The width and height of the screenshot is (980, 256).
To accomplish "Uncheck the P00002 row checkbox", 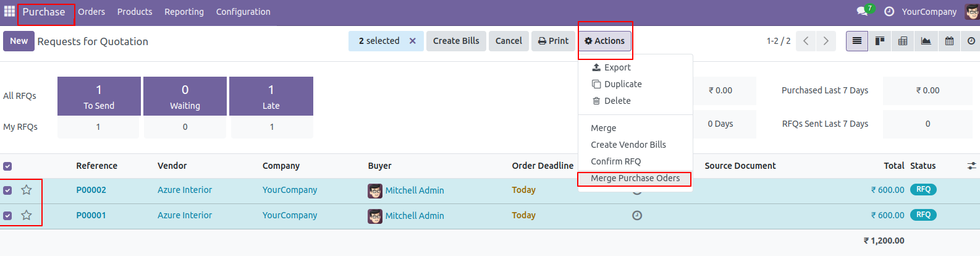I will pos(7,190).
